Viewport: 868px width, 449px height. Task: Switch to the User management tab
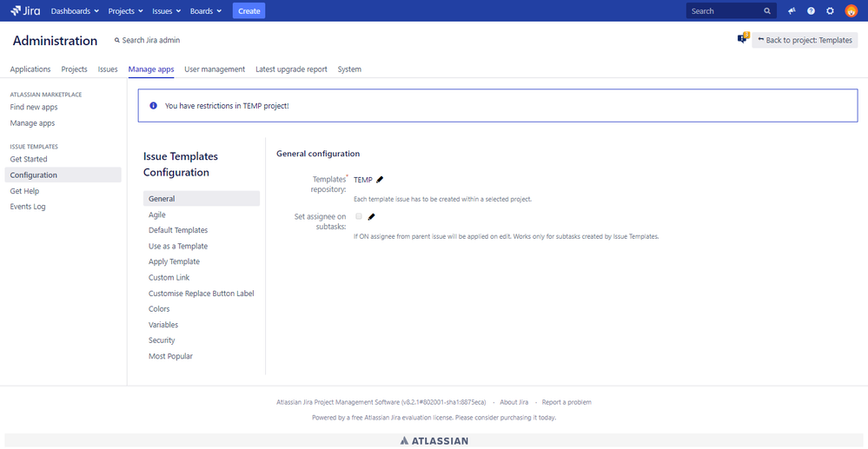click(x=215, y=69)
